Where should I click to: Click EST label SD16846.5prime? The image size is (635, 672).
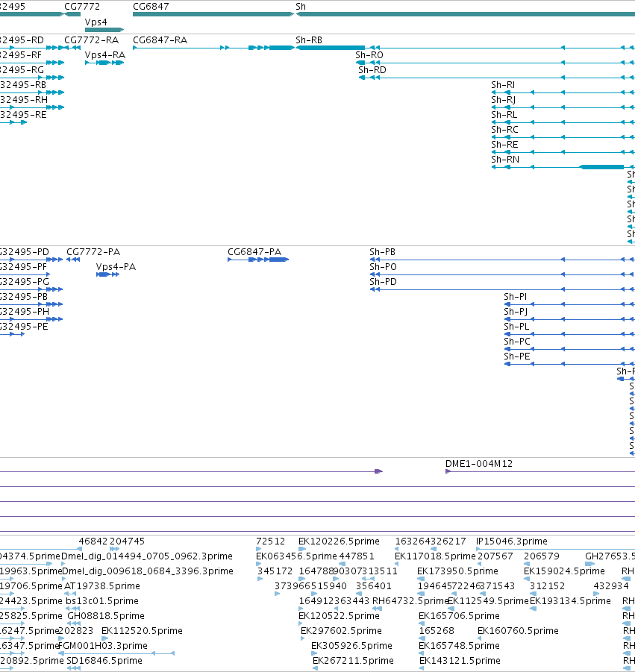click(x=104, y=661)
